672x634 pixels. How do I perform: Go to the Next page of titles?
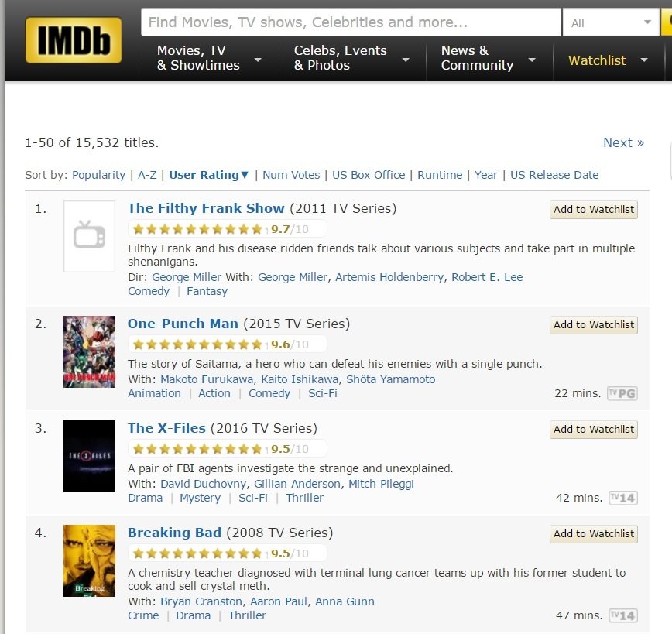coord(623,142)
